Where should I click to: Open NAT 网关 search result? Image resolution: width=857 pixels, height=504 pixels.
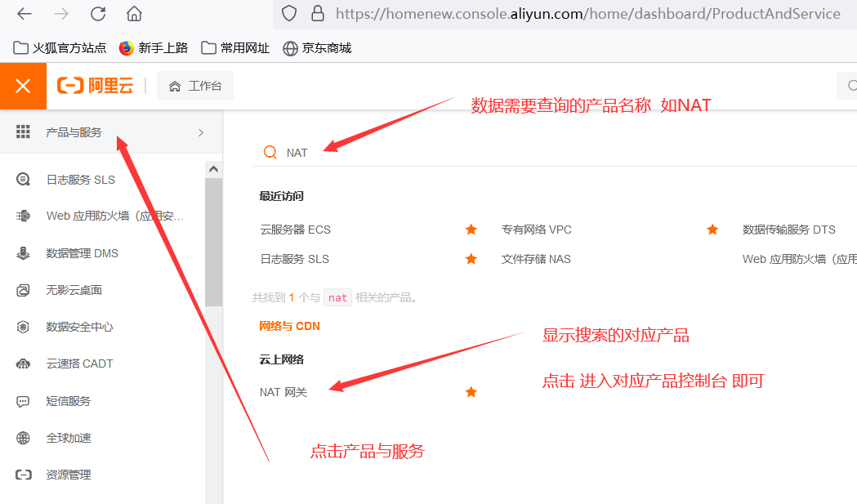283,392
